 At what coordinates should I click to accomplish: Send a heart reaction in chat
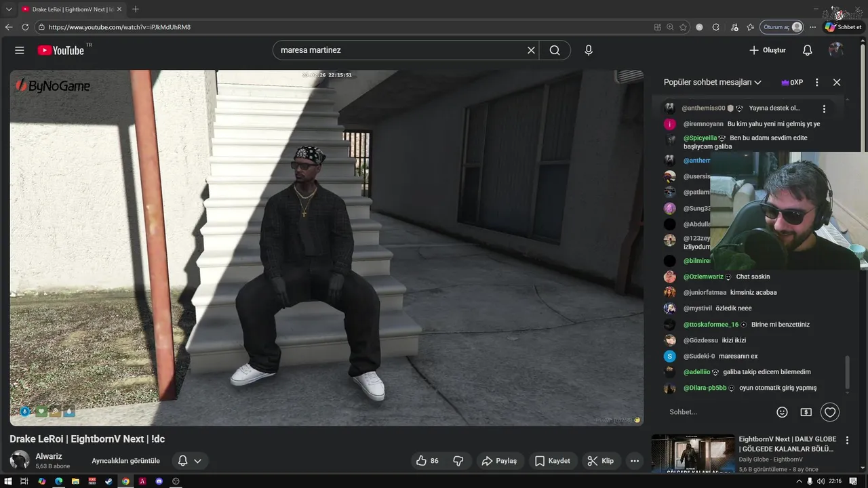(x=830, y=412)
